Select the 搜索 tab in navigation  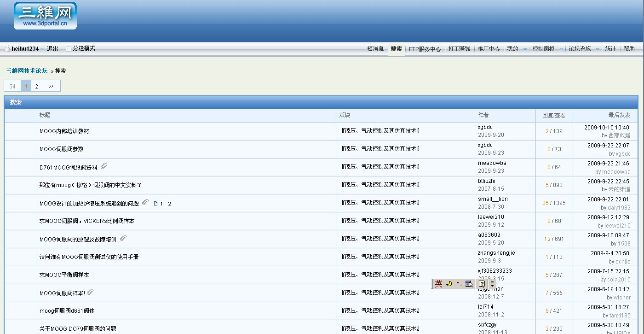pos(396,49)
